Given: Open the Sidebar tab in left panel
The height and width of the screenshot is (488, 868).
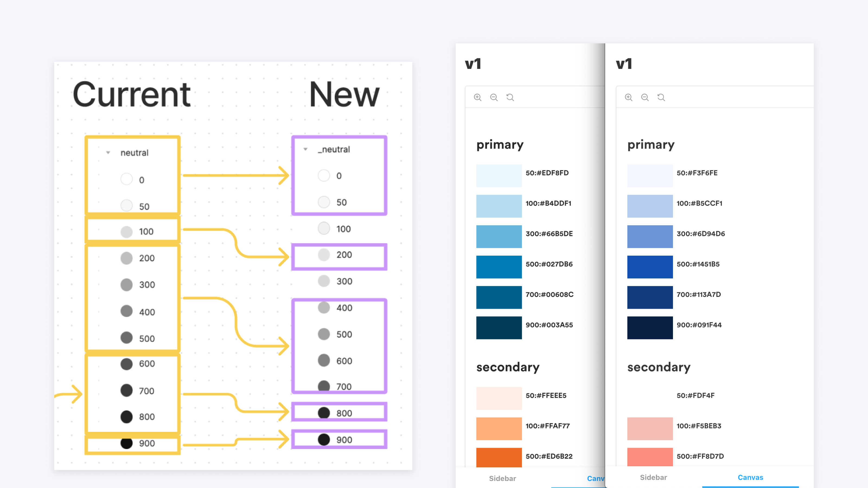Looking at the screenshot, I should tap(502, 478).
